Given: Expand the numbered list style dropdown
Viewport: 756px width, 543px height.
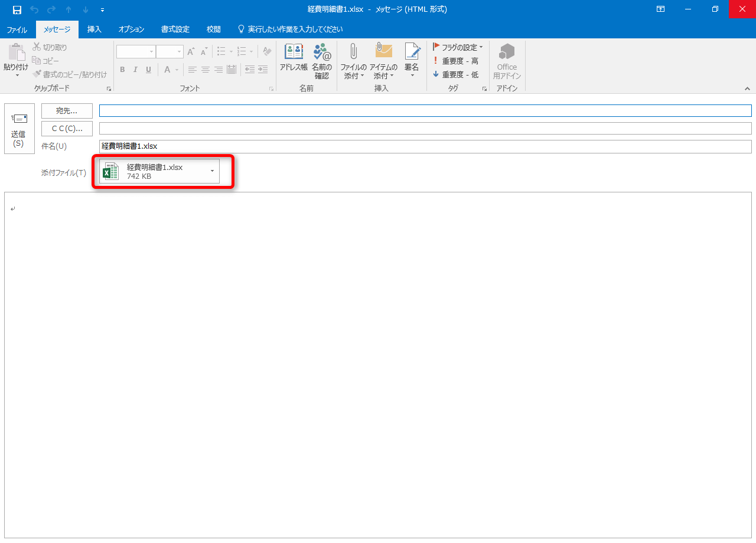Looking at the screenshot, I should (x=251, y=51).
